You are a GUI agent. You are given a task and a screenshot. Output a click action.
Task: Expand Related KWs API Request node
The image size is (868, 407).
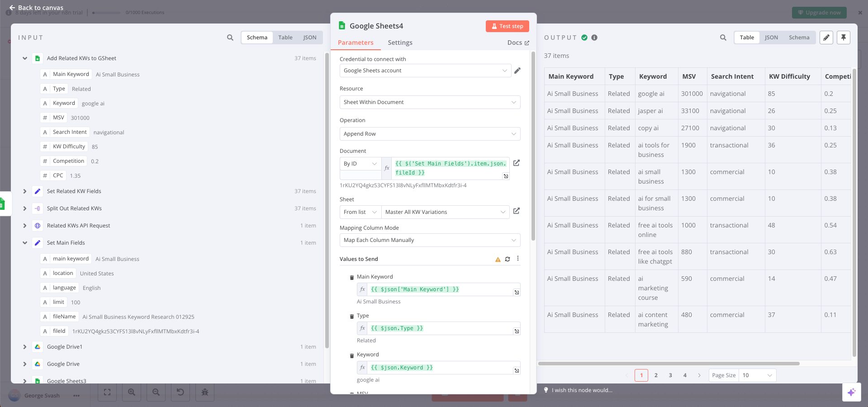tap(25, 226)
